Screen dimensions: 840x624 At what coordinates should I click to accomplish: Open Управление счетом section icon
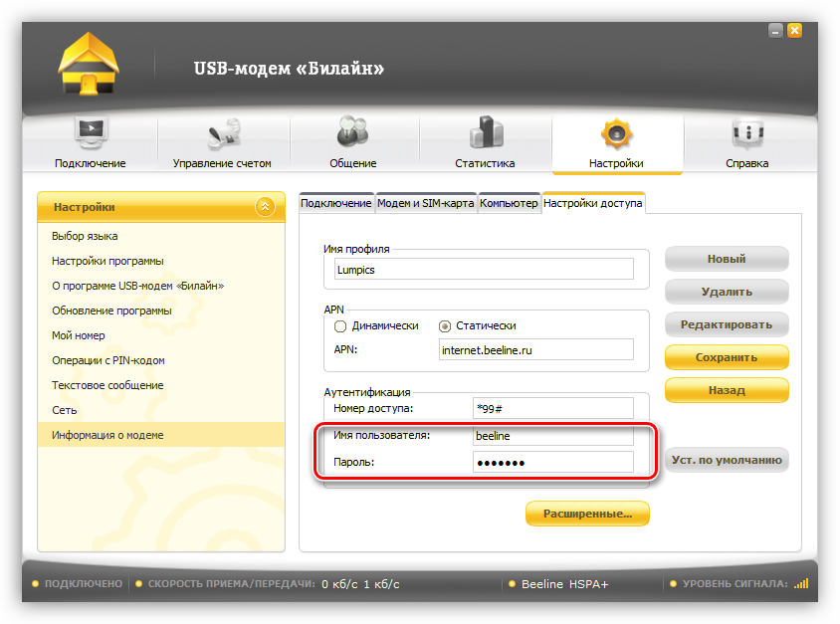pos(223,134)
